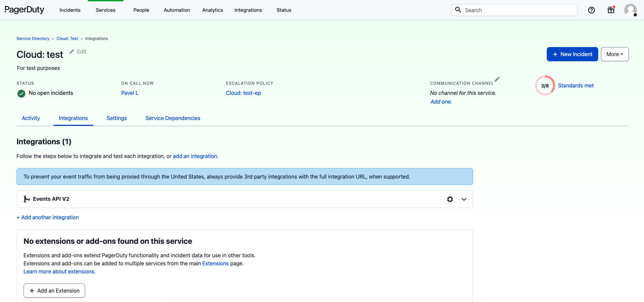Open the user avatar profile menu
This screenshot has height=302, width=644.
tap(631, 10)
